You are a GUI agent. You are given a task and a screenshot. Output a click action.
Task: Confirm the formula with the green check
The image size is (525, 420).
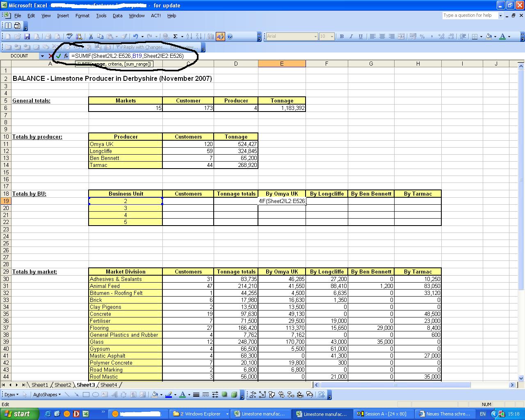(x=58, y=56)
